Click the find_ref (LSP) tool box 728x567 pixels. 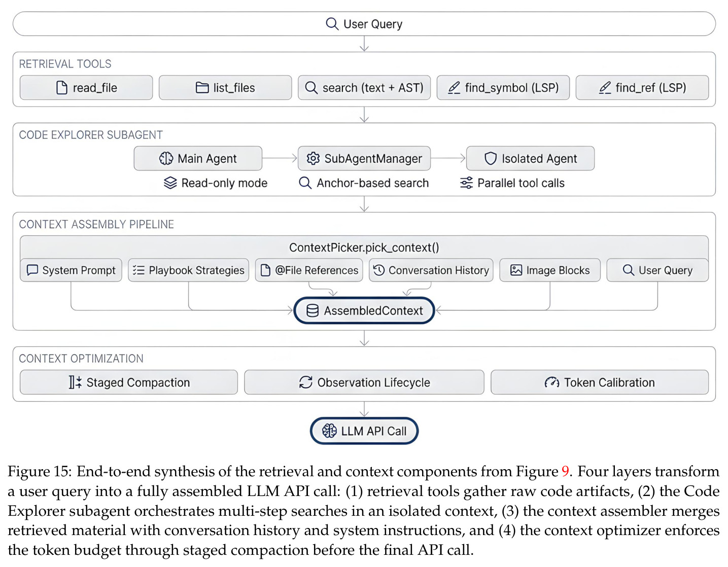click(642, 88)
